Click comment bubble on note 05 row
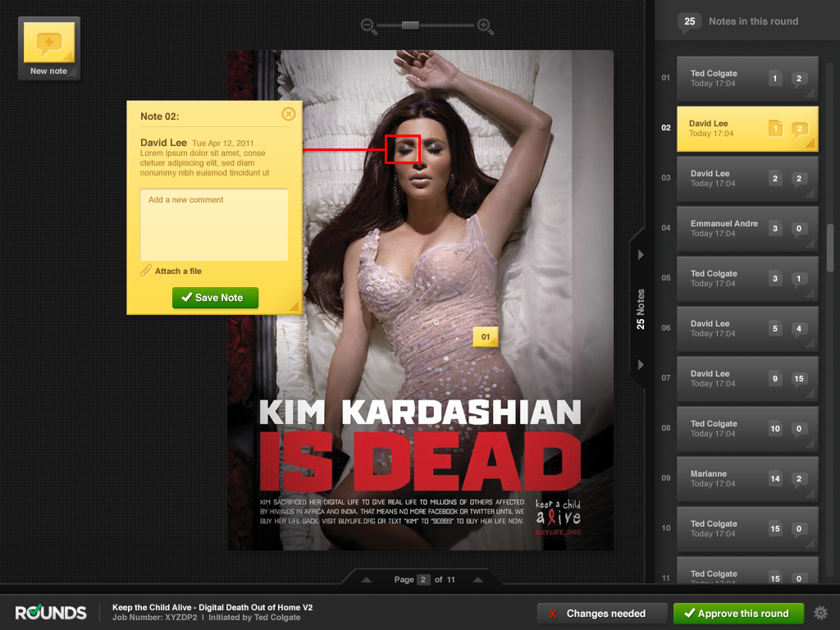The width and height of the screenshot is (840, 630). coord(799,279)
